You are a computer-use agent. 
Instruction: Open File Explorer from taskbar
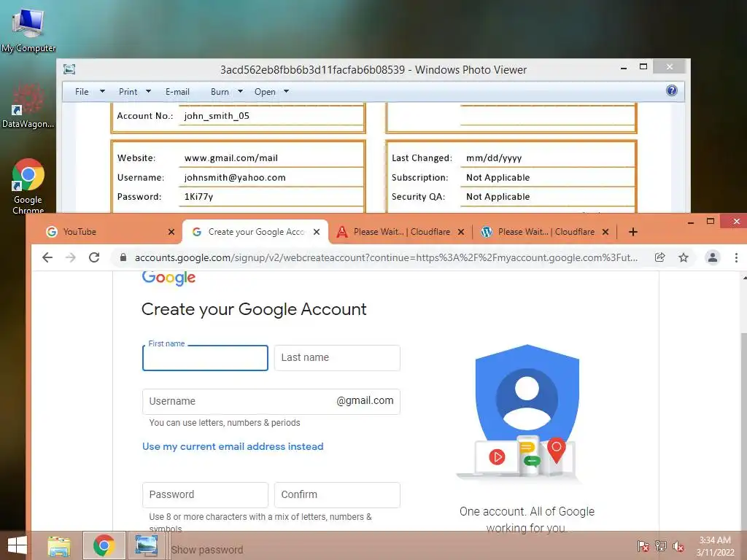(59, 545)
